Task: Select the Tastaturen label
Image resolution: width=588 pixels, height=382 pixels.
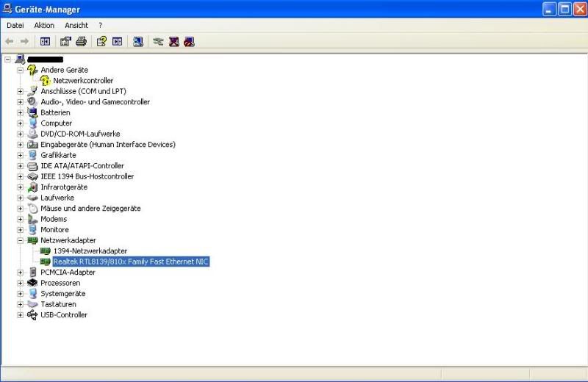Action: 59,304
